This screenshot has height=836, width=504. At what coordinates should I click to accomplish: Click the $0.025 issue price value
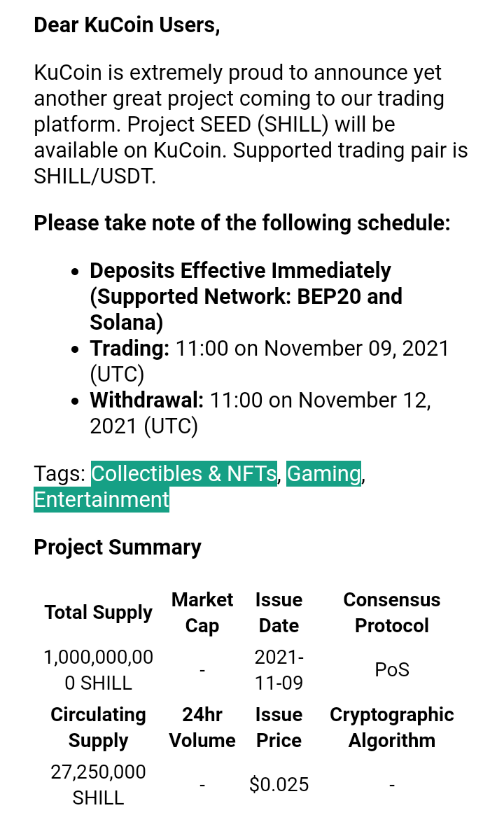click(x=279, y=785)
